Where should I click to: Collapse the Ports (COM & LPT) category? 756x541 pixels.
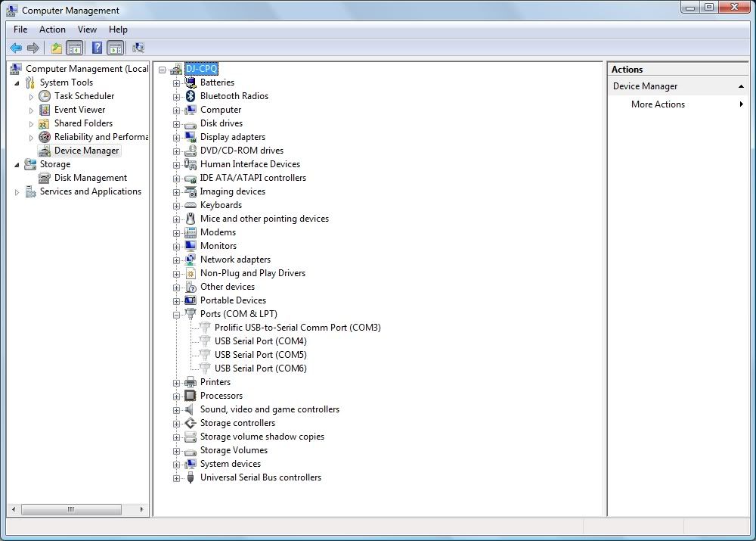click(176, 315)
